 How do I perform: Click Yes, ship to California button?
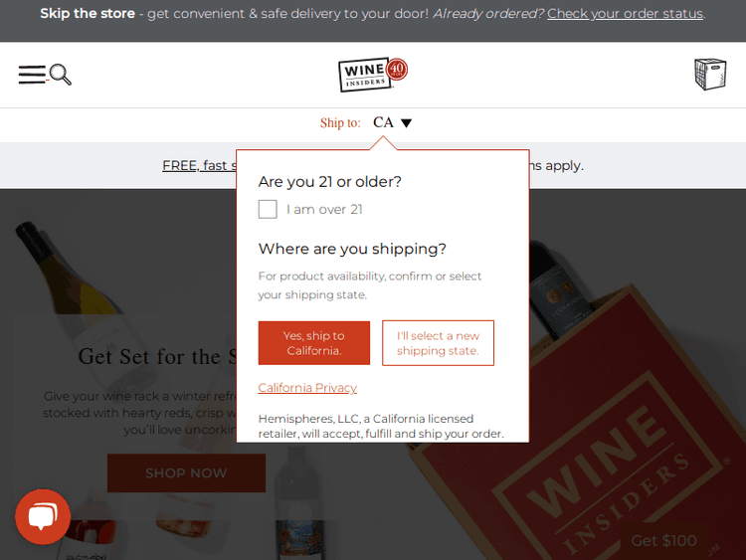[x=314, y=343]
